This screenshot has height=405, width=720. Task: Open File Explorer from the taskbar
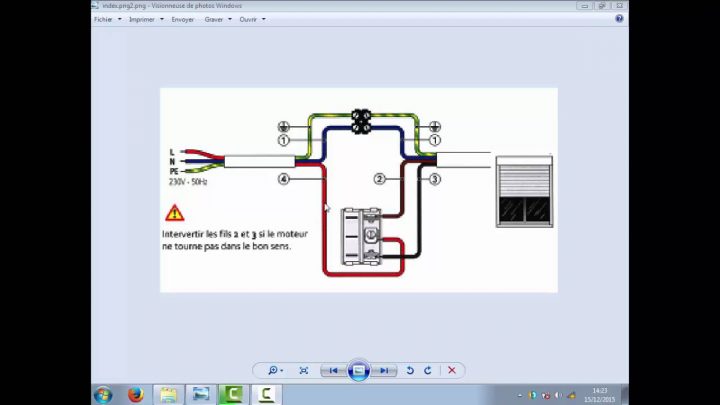pos(168,394)
